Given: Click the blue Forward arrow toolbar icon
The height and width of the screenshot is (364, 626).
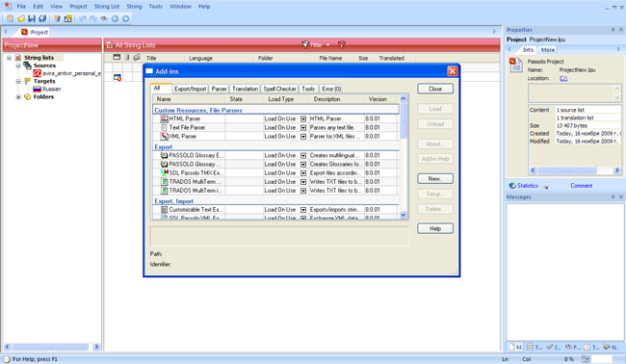Looking at the screenshot, I should click(126, 18).
